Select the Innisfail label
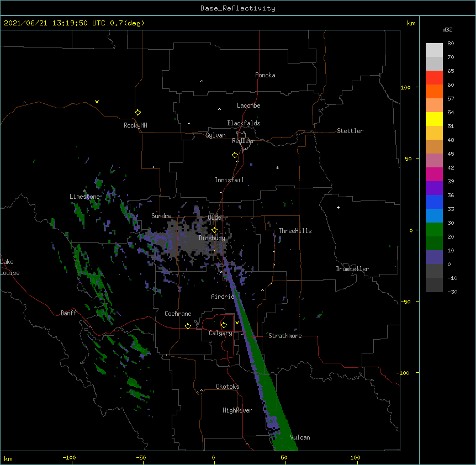The height and width of the screenshot is (465, 476). [229, 180]
